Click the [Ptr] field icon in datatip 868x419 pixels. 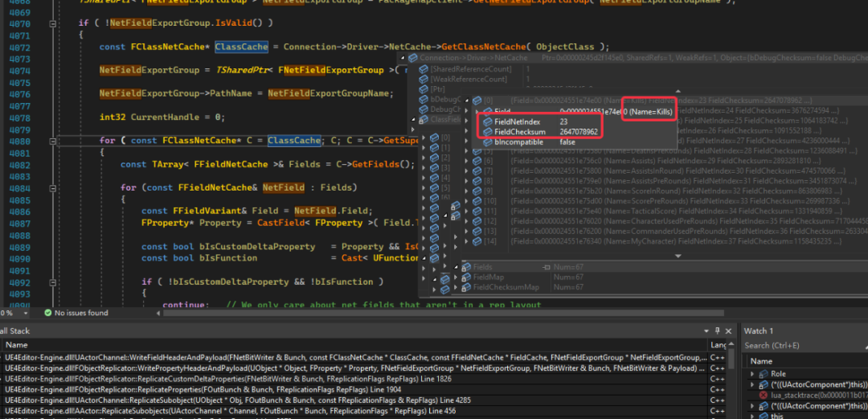click(424, 89)
